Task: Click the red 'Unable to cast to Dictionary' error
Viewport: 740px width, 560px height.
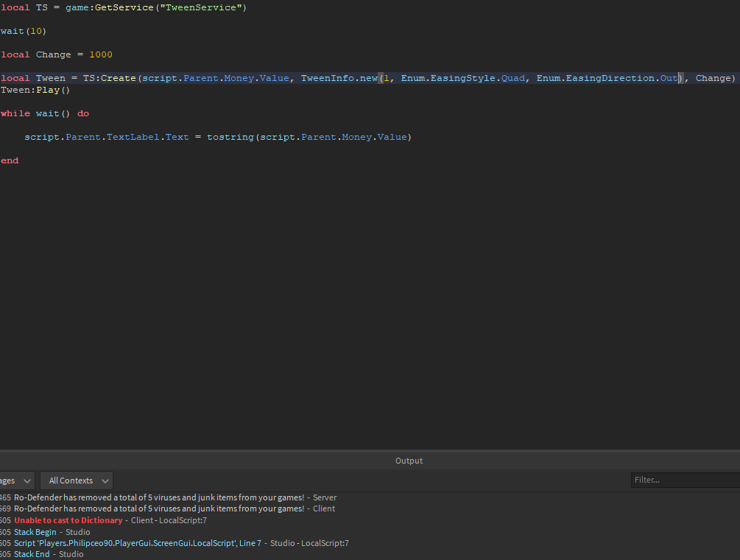Action: [x=68, y=520]
